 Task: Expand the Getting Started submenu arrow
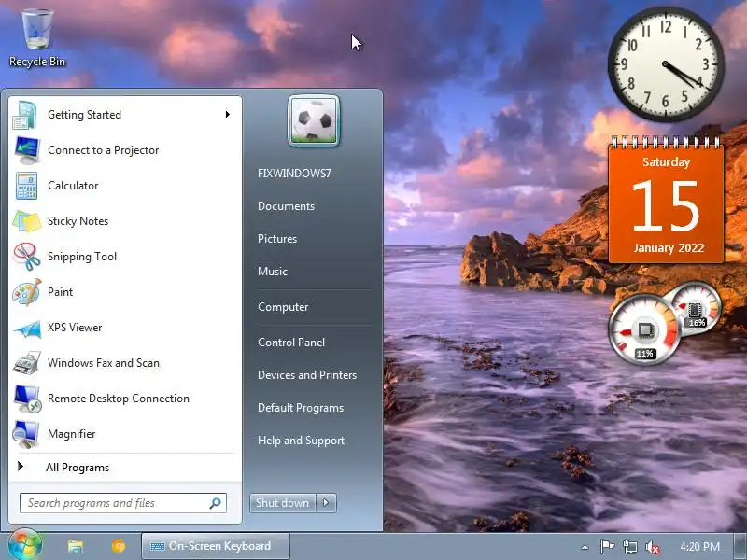pos(228,114)
